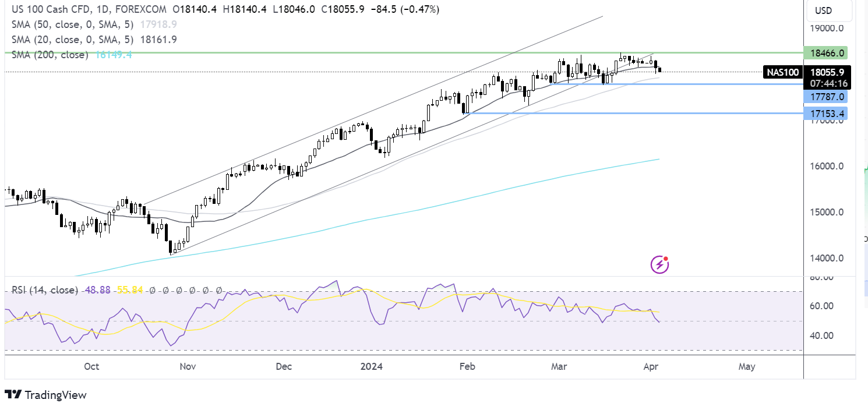868x410 pixels.
Task: Click the Dec label on time axis
Action: (283, 366)
